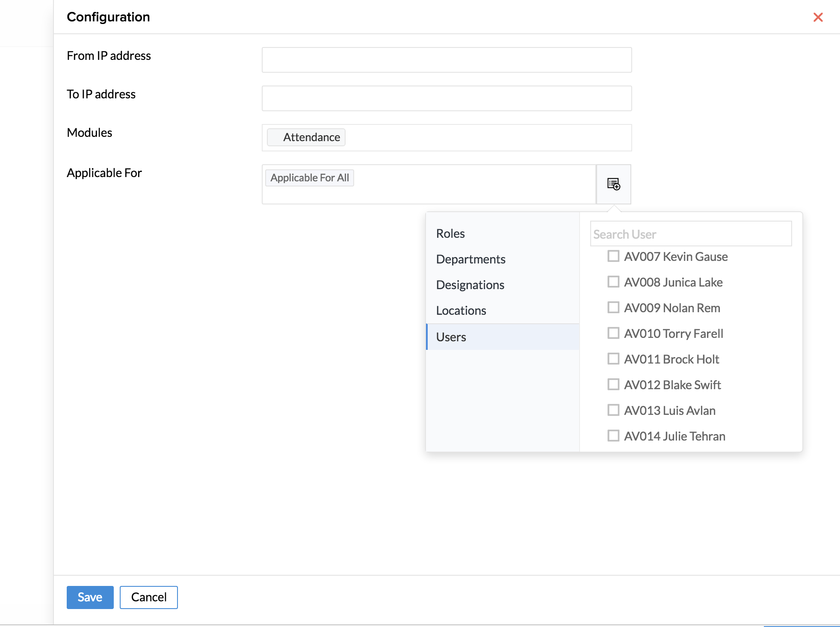The width and height of the screenshot is (840, 627).
Task: Select user AV008 Junica Lake checkbox
Action: pyautogui.click(x=613, y=282)
